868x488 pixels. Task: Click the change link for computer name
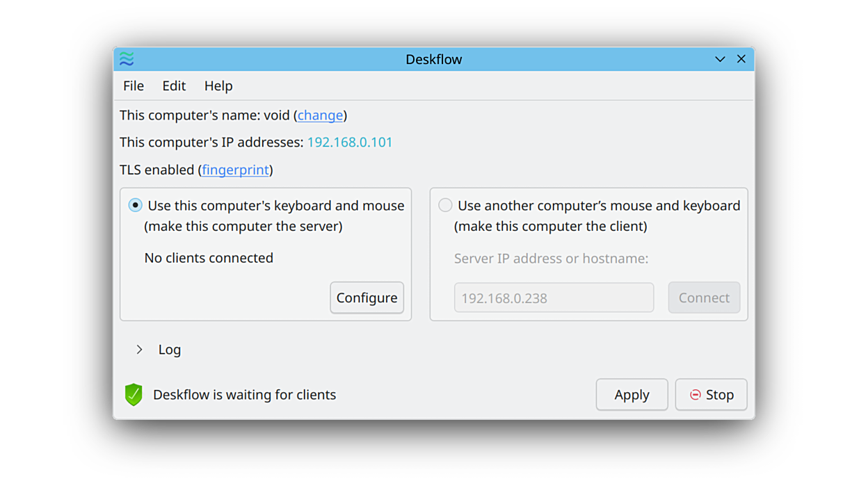point(320,115)
